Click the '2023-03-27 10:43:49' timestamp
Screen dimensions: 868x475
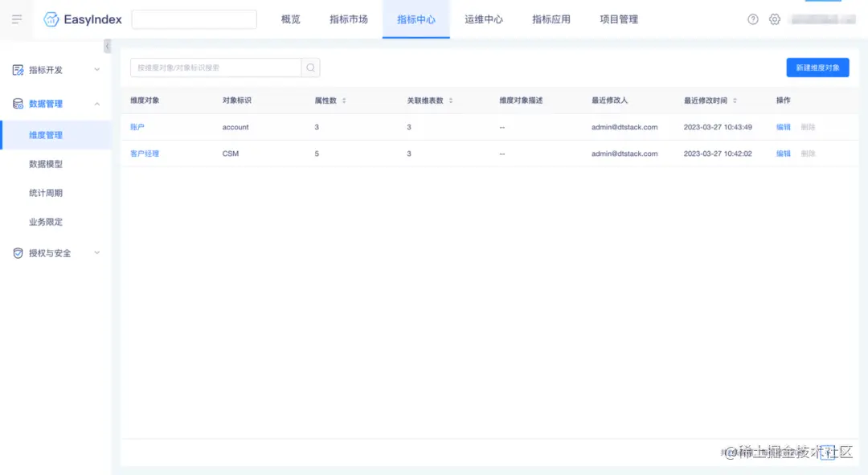718,127
